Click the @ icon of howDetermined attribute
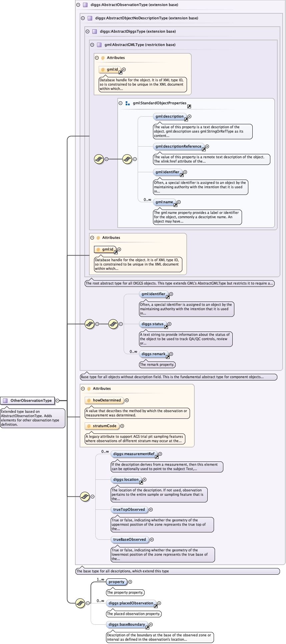Image resolution: width=286 pixels, height=644 pixels. [x=89, y=400]
